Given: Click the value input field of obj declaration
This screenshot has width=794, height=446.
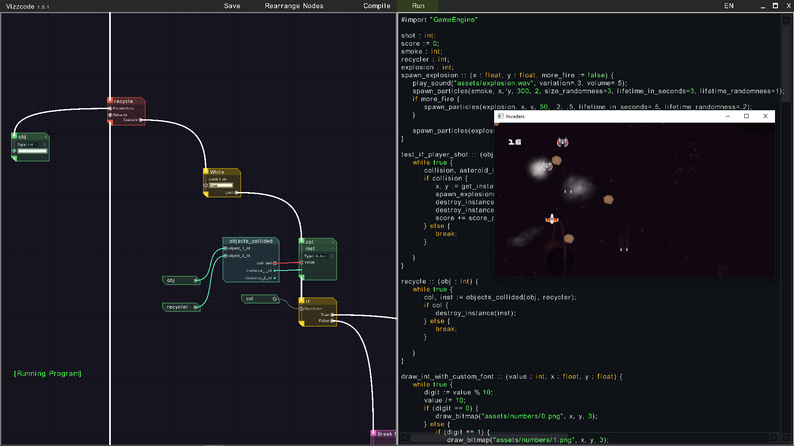Looking at the screenshot, I should (x=32, y=151).
